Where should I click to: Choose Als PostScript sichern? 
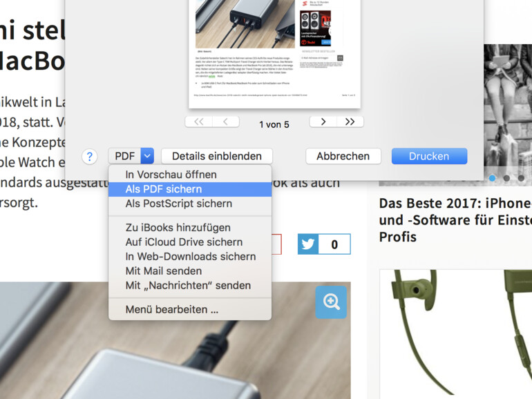pos(190,204)
